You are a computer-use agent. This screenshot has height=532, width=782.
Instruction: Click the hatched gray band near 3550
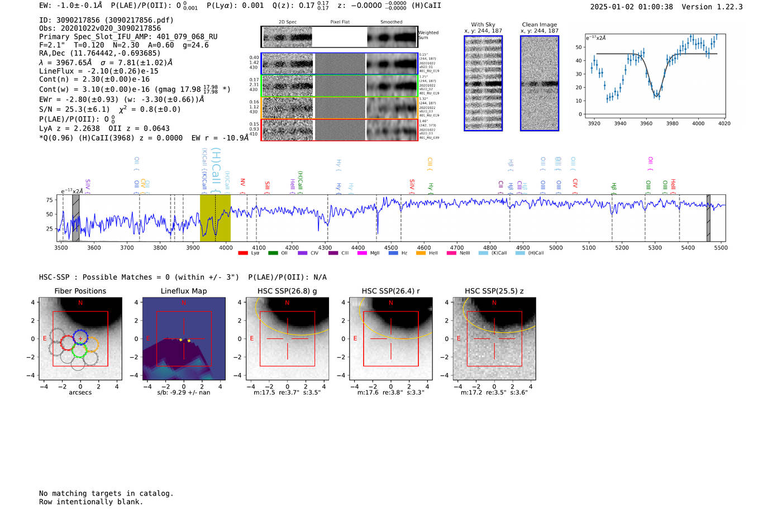point(75,218)
